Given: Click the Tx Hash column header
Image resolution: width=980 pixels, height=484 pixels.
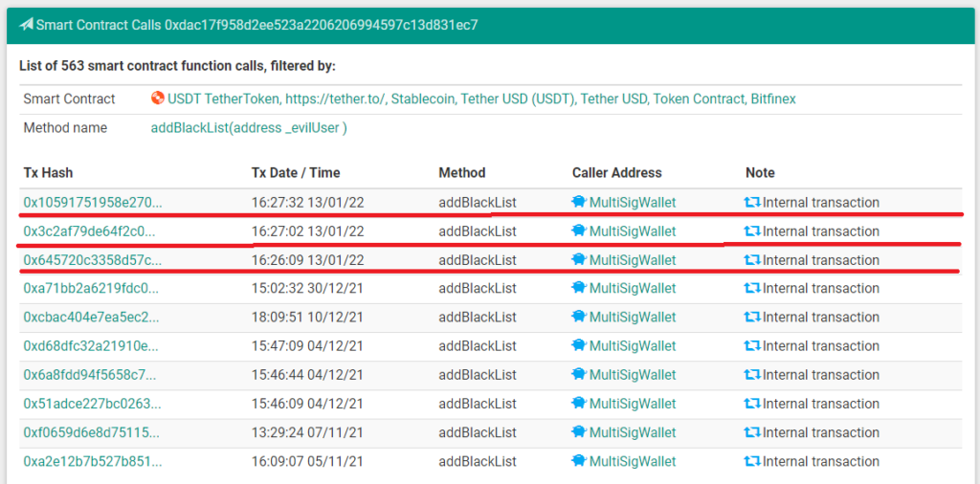Looking at the screenshot, I should [47, 172].
